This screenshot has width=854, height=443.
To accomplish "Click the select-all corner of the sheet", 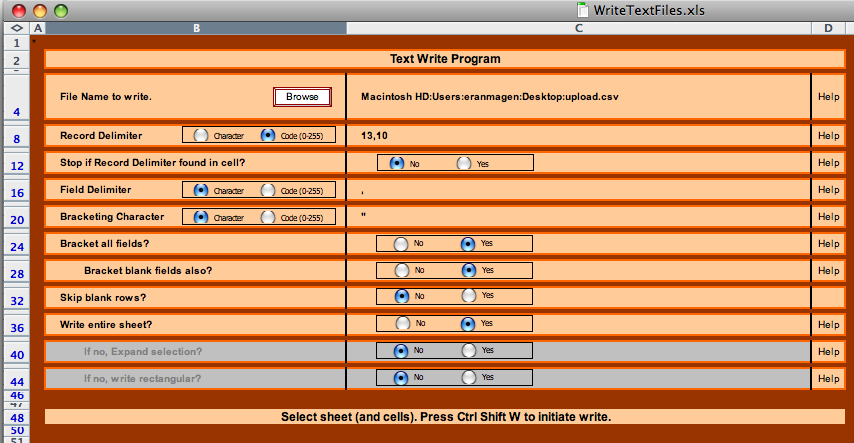I will pos(16,28).
